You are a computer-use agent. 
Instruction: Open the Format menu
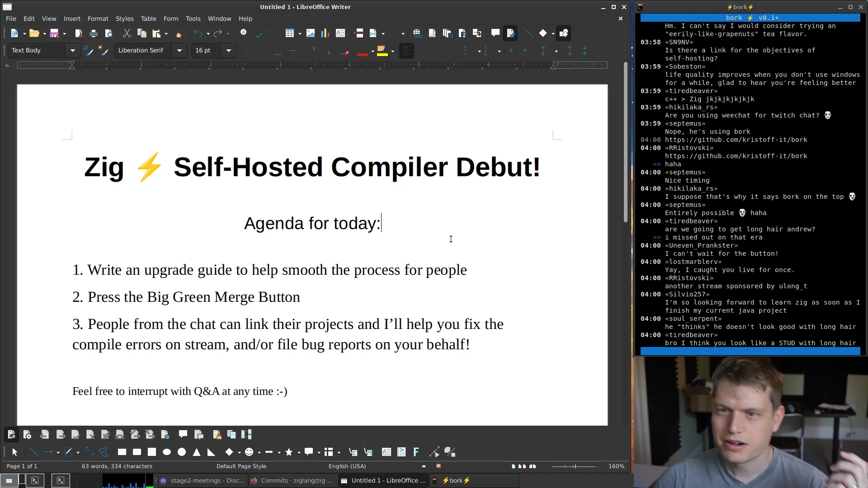[x=98, y=19]
